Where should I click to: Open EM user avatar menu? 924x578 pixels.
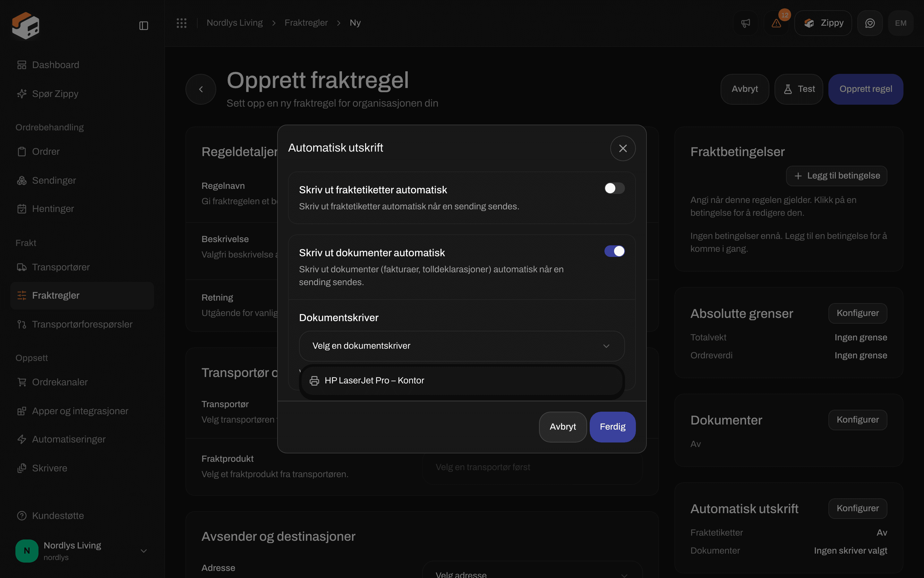point(901,23)
